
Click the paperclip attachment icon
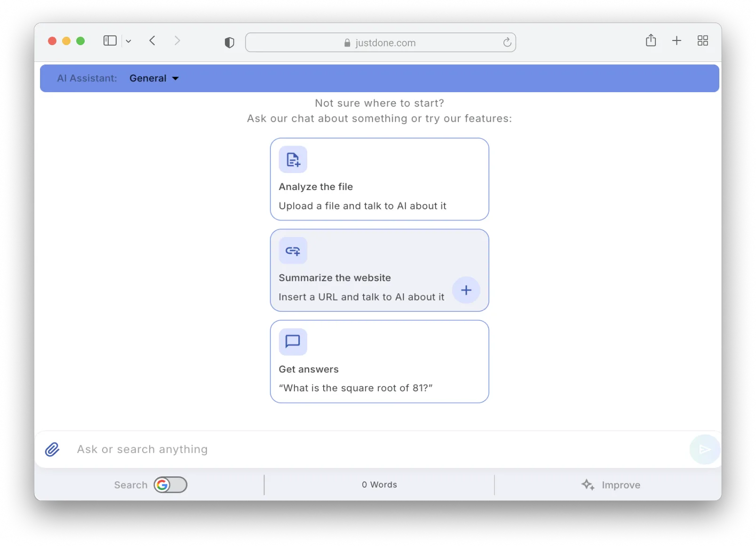point(52,450)
